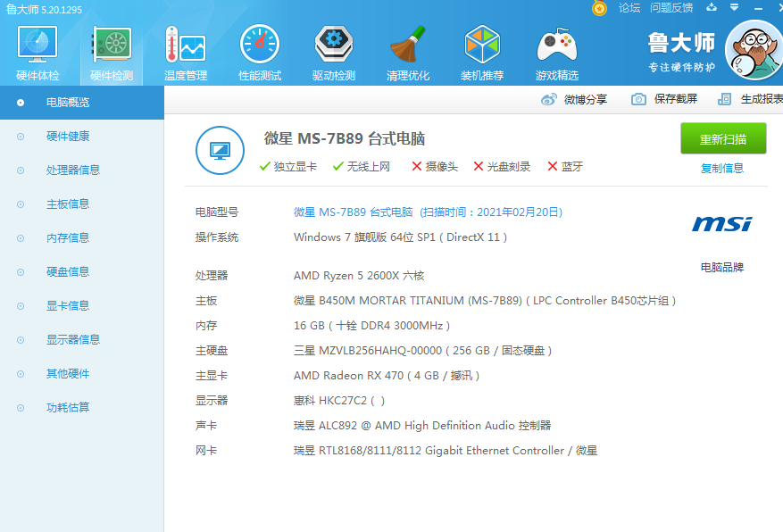The width and height of the screenshot is (783, 532).
Task: Click the Weibo share icon
Action: point(548,99)
